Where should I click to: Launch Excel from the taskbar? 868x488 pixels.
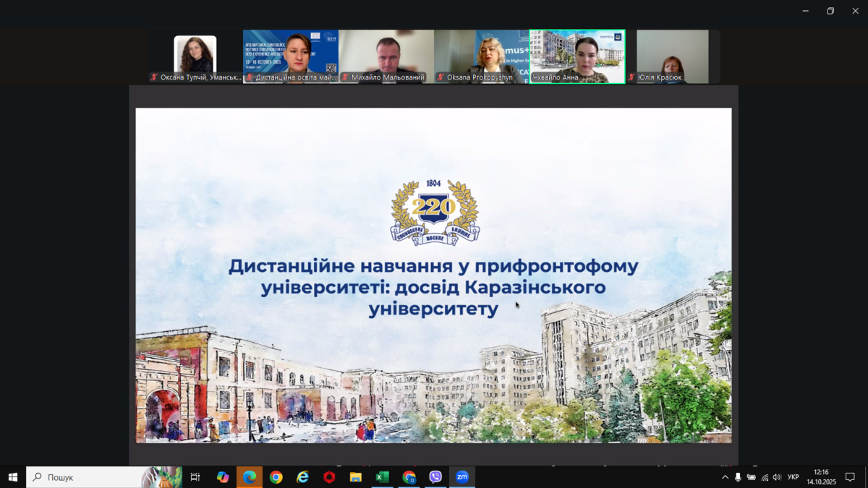point(382,477)
